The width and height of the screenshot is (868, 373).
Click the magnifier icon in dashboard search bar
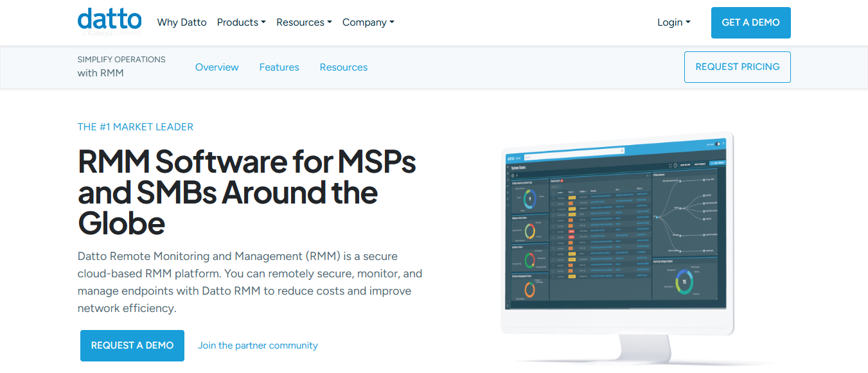(622, 152)
